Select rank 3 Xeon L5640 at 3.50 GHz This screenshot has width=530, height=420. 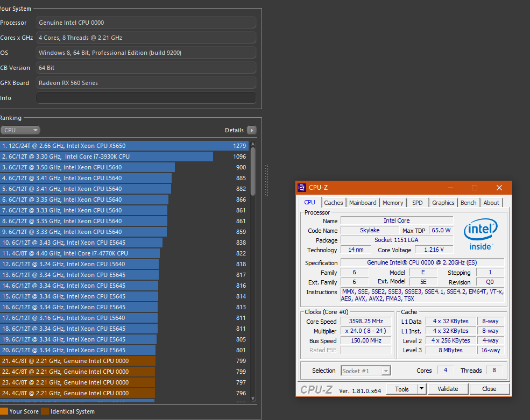pyautogui.click(x=124, y=167)
